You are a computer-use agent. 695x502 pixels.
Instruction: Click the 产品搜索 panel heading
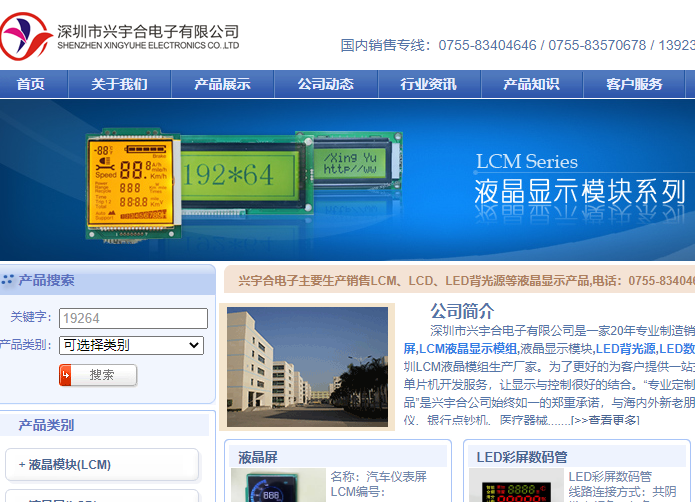point(46,280)
